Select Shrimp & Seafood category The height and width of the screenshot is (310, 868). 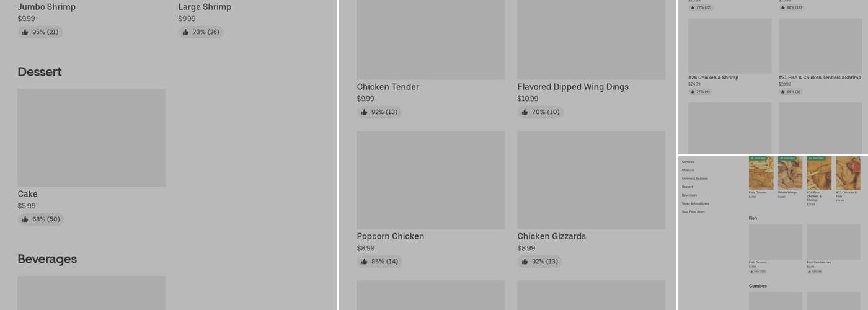point(694,179)
